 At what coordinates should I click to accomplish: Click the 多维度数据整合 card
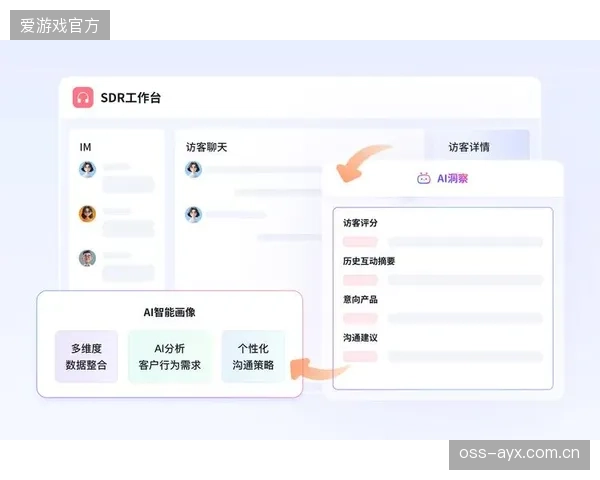[86, 357]
